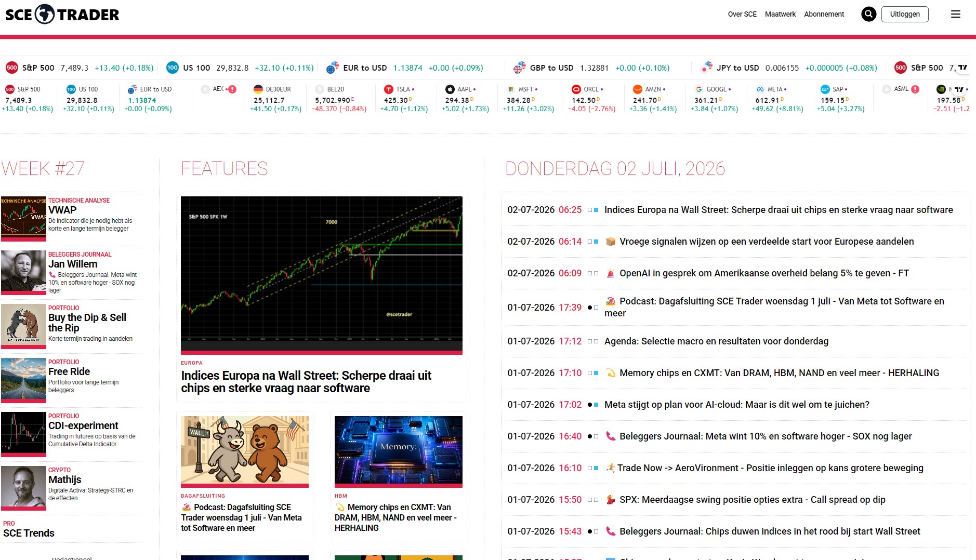Open the VWAP technische analyse item
The width and height of the screenshot is (976, 560).
[x=71, y=219]
